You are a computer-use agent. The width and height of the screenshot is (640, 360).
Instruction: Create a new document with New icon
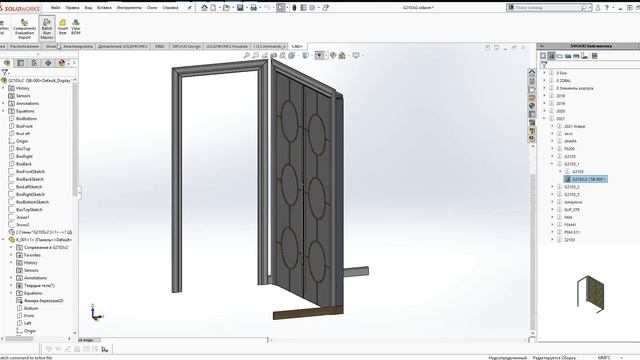point(213,7)
